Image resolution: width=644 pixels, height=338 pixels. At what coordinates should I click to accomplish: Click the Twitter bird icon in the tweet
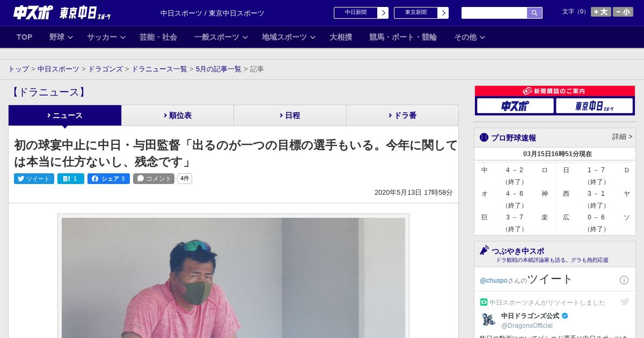625,302
